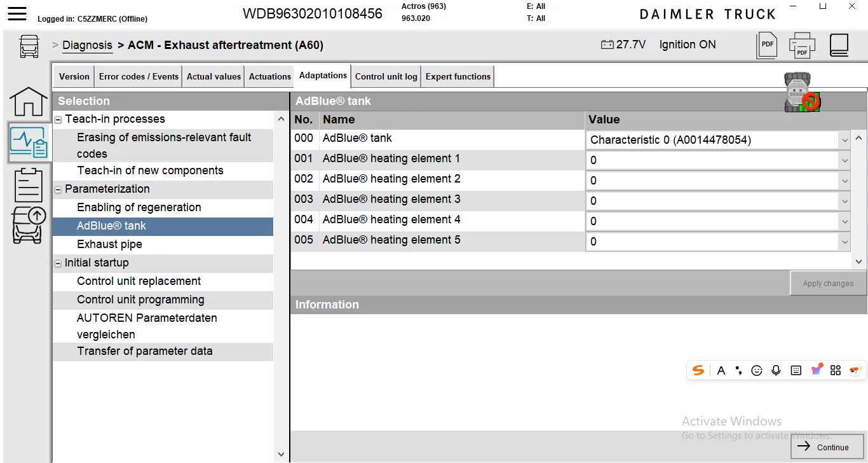
Task: Start voice input with microphone icon
Action: click(776, 370)
